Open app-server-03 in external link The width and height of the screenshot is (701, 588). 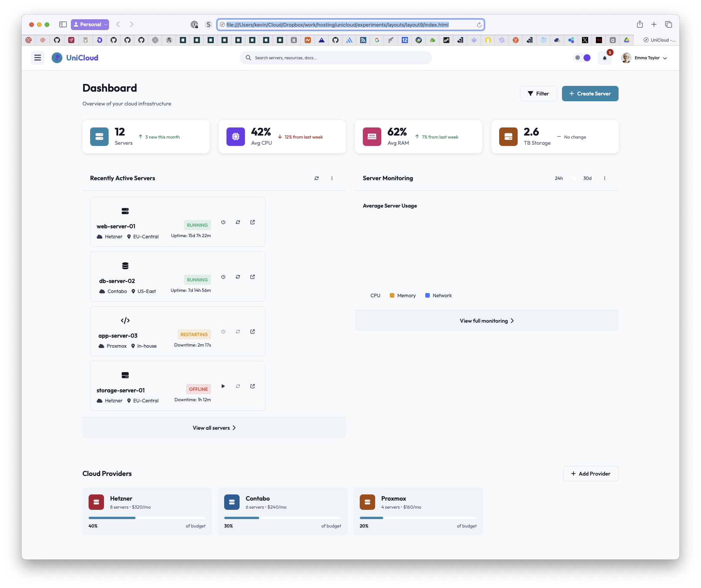pos(253,332)
